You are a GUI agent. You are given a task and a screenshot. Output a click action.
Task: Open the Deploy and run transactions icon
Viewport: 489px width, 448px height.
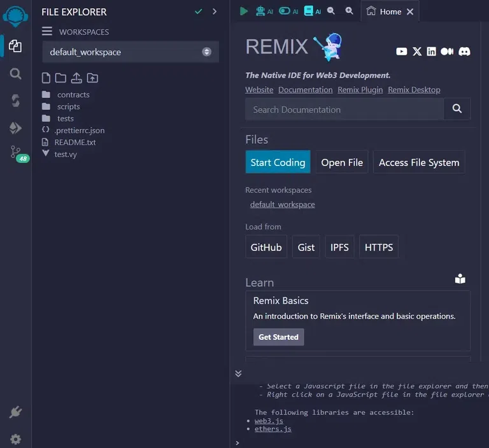click(x=15, y=128)
